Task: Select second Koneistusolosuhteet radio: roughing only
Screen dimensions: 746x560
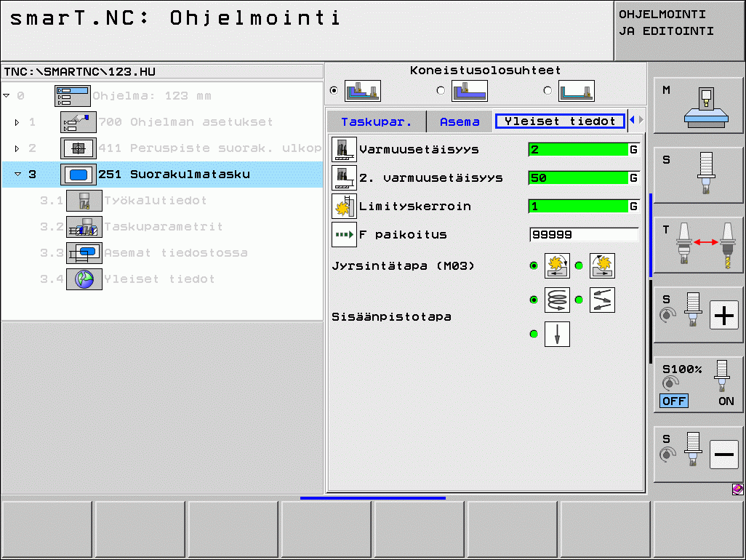Action: (441, 90)
